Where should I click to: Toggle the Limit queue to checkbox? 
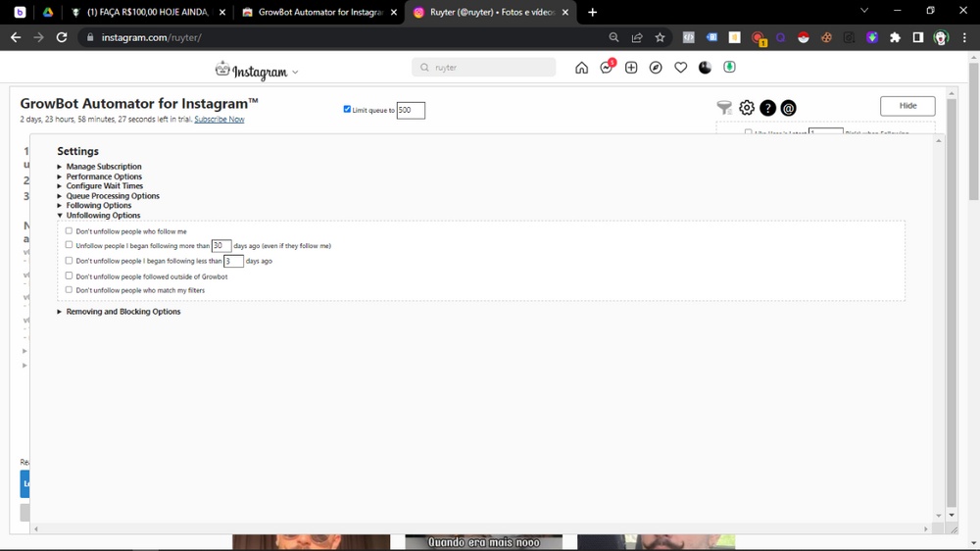point(347,110)
